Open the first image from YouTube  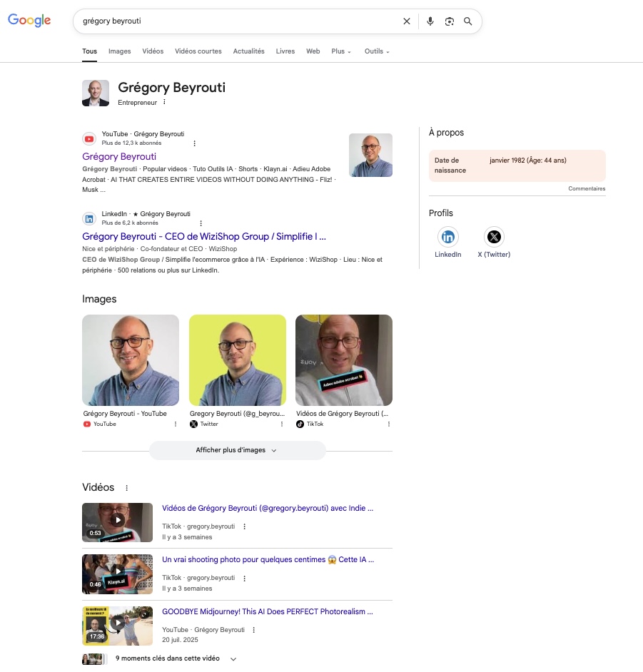pos(131,360)
